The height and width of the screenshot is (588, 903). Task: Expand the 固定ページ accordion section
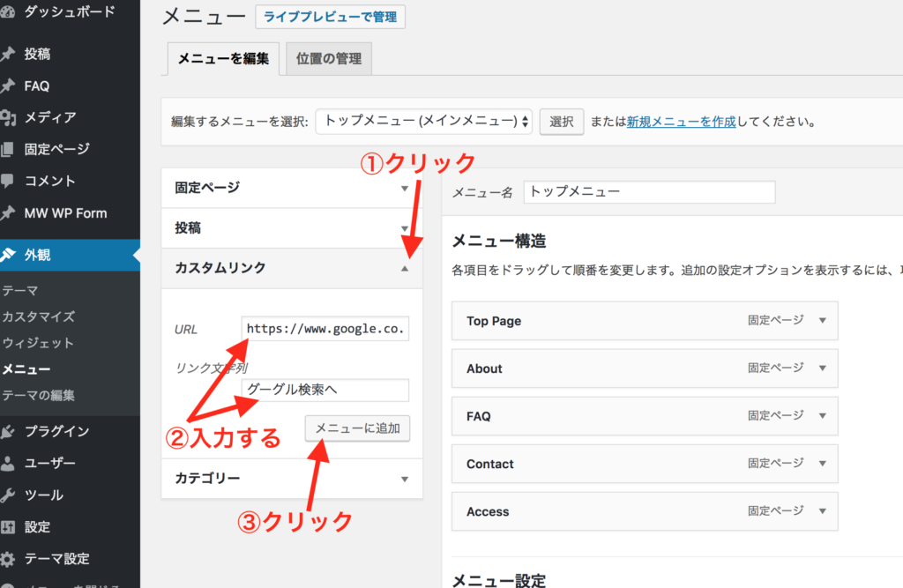tap(405, 188)
